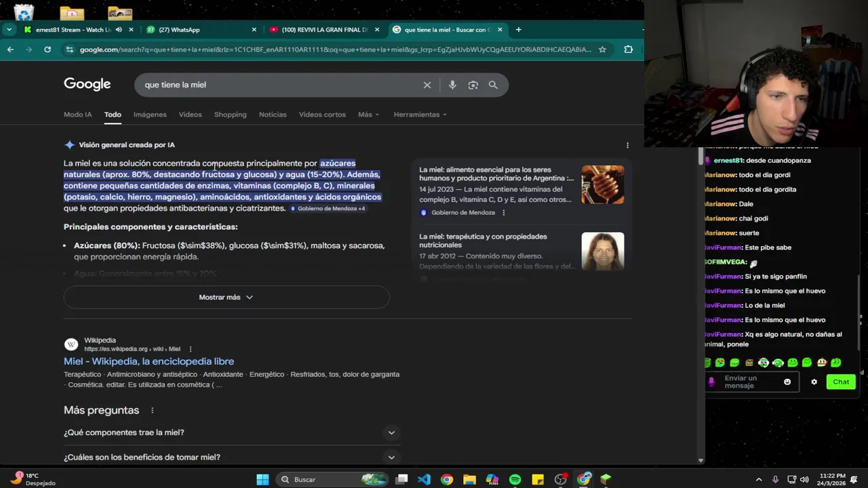868x488 pixels.
Task: Select the Modo IA search tab
Action: pyautogui.click(x=77, y=115)
